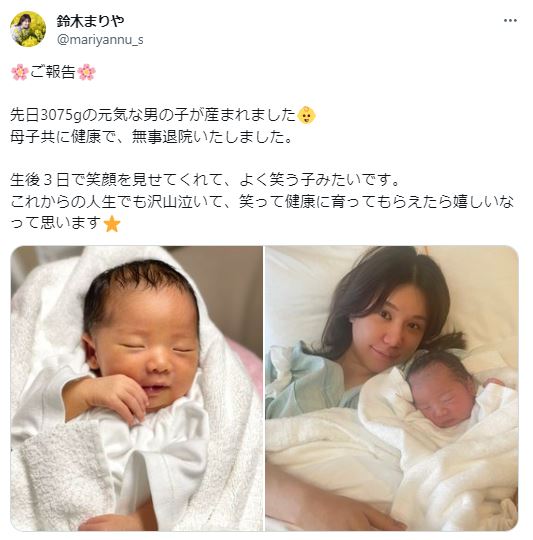Open the left photo of the smiling newborn
533x540 pixels.
tap(137, 388)
